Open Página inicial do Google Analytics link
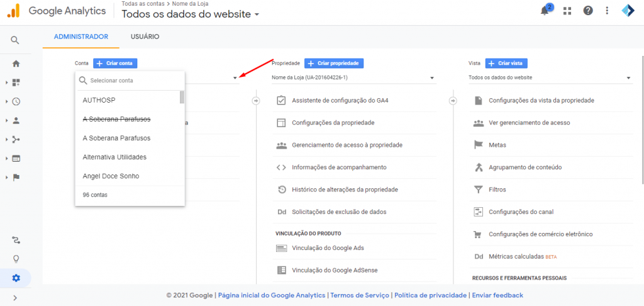 (272, 295)
